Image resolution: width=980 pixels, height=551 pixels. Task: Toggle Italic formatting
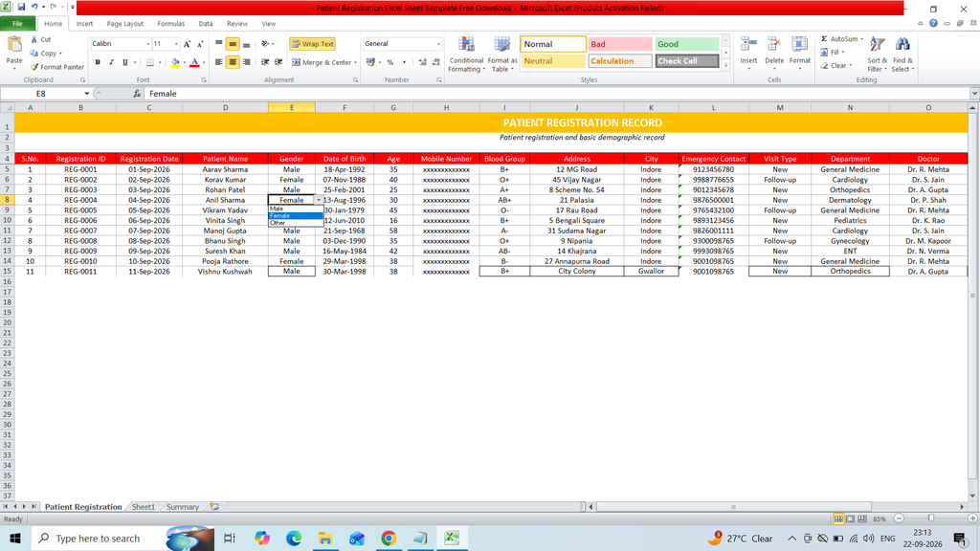[111, 62]
